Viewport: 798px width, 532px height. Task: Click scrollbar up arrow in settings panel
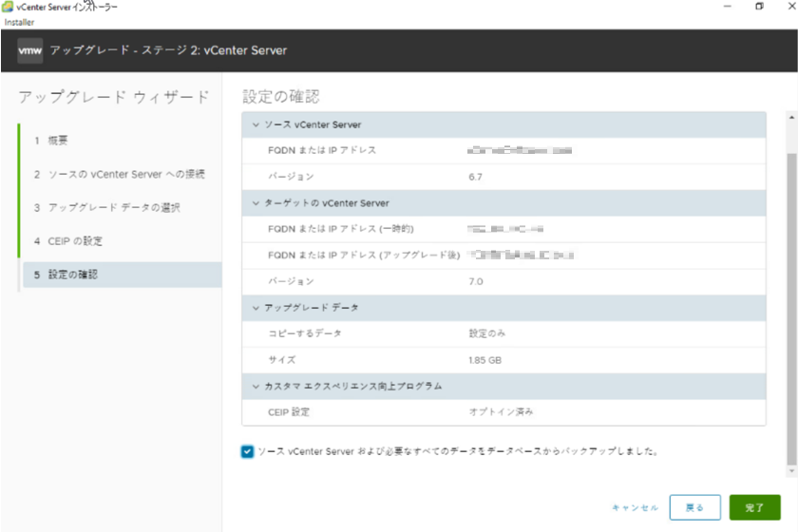(x=792, y=117)
